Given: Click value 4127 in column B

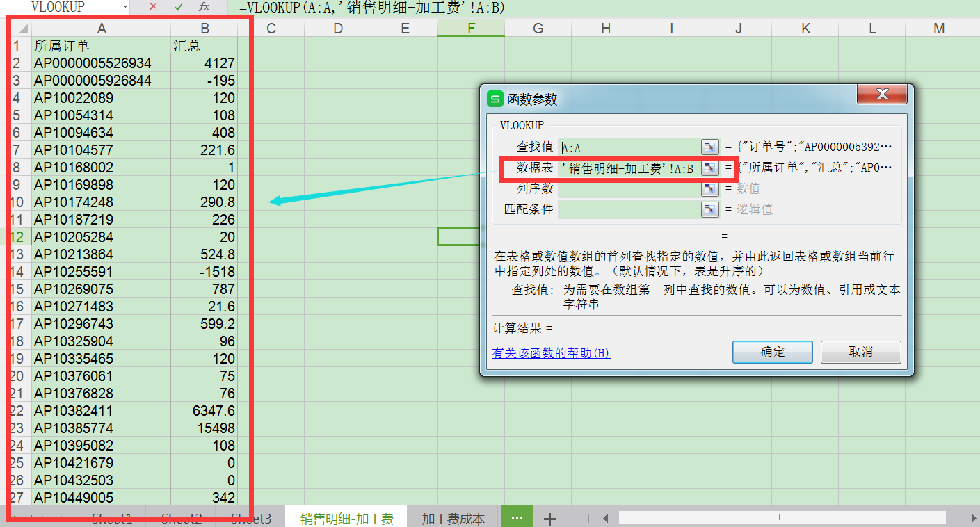Looking at the screenshot, I should click(x=204, y=63).
